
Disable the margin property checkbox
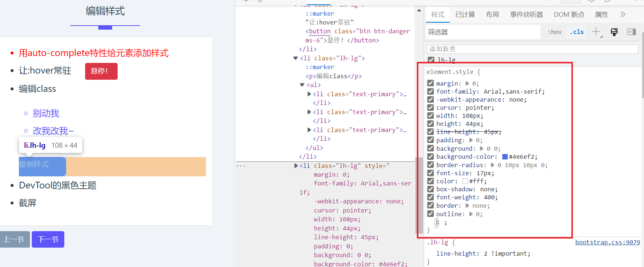point(431,83)
